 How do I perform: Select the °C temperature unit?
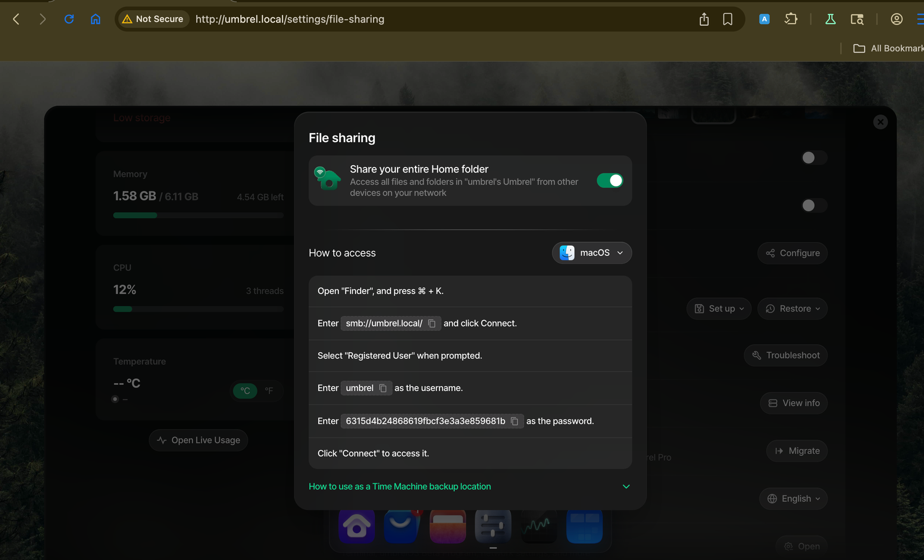245,391
